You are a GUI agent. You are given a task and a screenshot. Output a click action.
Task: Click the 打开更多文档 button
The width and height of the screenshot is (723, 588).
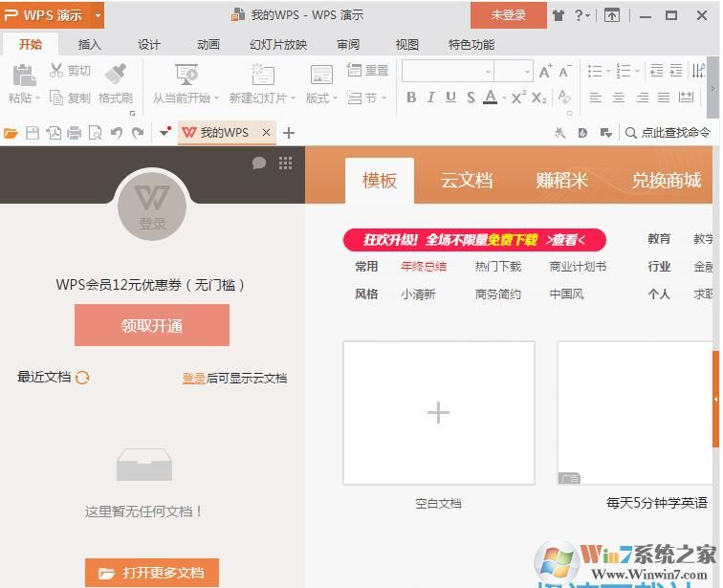[x=152, y=573]
